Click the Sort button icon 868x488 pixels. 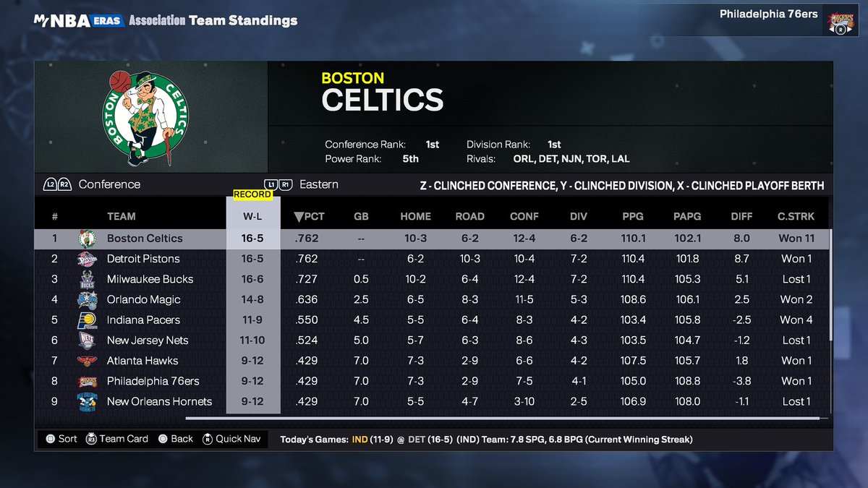pos(50,439)
